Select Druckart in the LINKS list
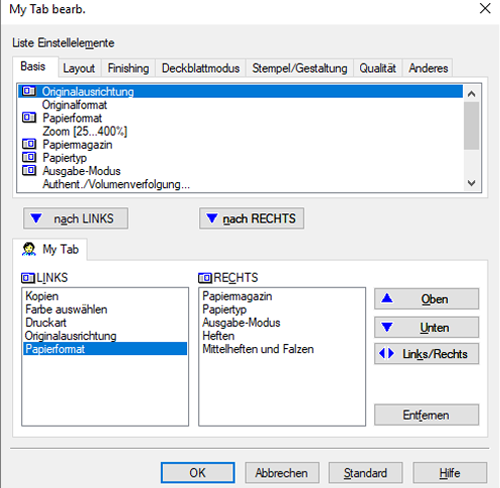Screen dimensions: 500x488 [x=105, y=323]
